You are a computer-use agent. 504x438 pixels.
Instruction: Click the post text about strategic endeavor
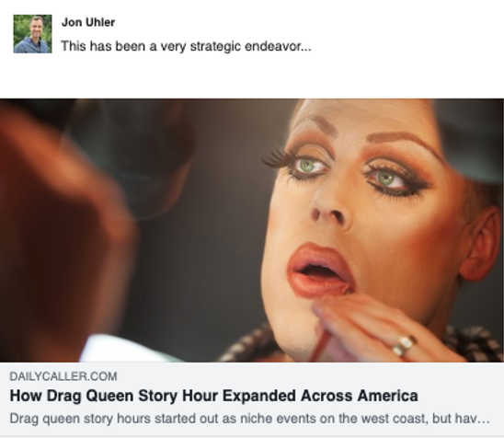(x=186, y=46)
